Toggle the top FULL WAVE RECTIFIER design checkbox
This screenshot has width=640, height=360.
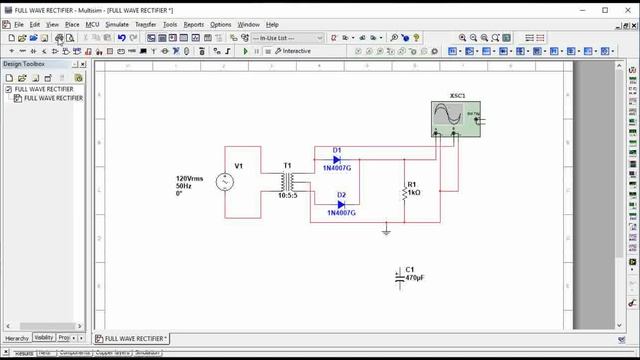pos(9,89)
